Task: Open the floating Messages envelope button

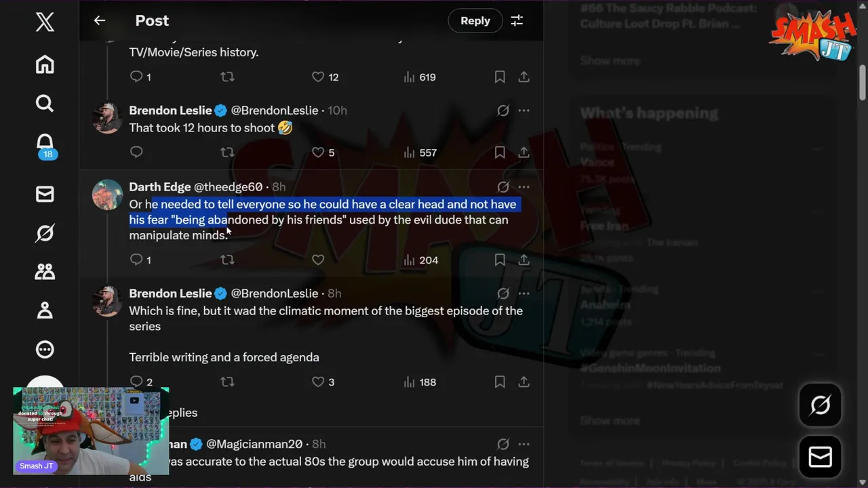Action: [821, 457]
